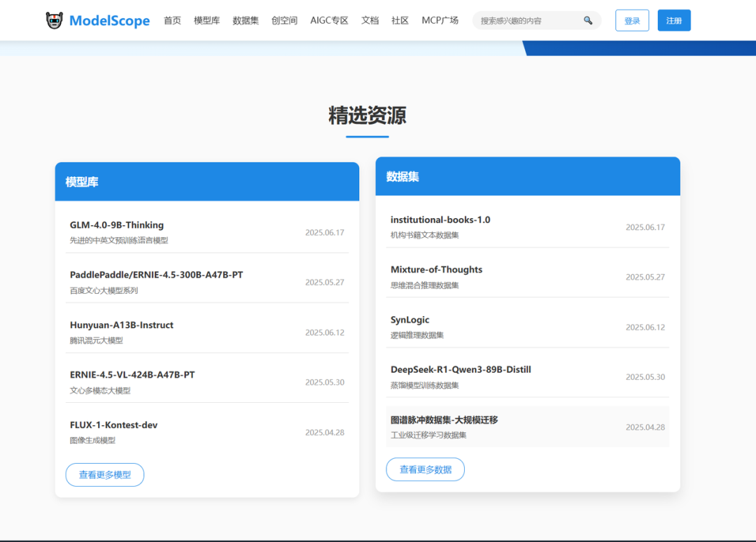Select the AIGC专区 navigation item
Viewport: 756px width, 542px height.
click(329, 20)
